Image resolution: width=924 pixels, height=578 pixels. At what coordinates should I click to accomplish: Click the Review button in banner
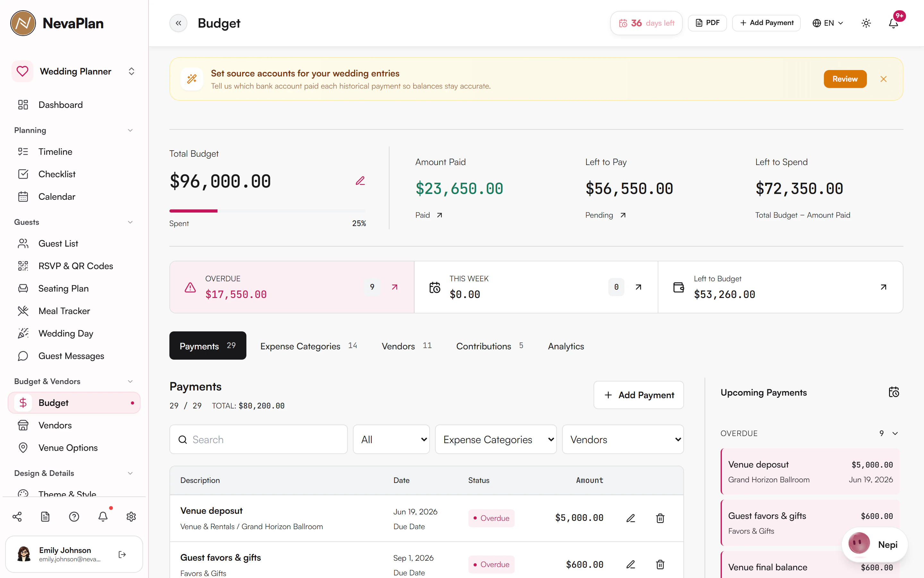pos(845,79)
